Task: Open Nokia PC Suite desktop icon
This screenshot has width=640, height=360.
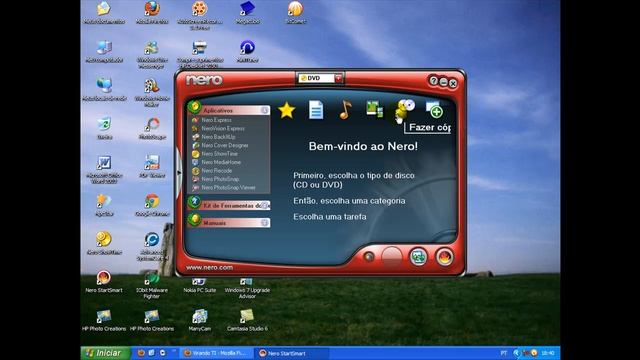Action: [199, 284]
